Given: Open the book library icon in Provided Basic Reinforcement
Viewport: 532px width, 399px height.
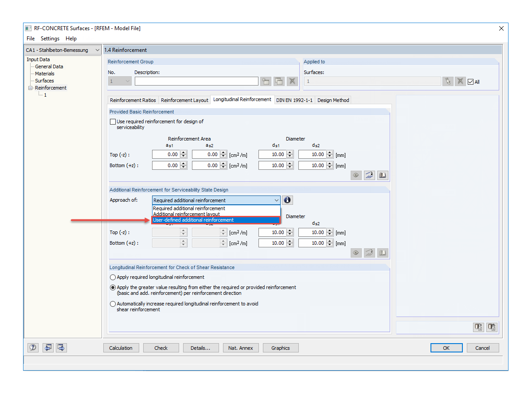Looking at the screenshot, I should (x=383, y=175).
